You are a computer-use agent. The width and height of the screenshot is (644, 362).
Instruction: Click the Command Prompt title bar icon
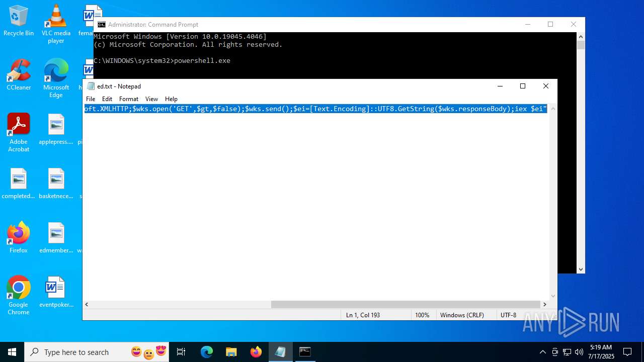(102, 24)
